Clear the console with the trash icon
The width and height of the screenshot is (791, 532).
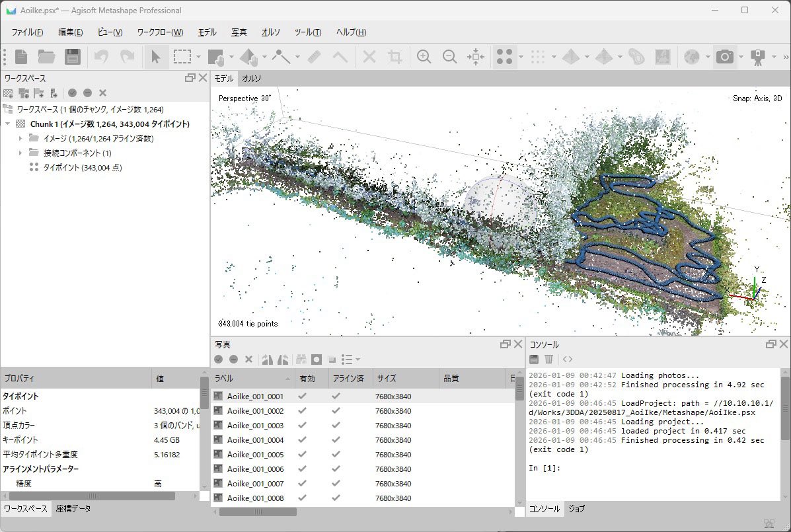click(549, 359)
